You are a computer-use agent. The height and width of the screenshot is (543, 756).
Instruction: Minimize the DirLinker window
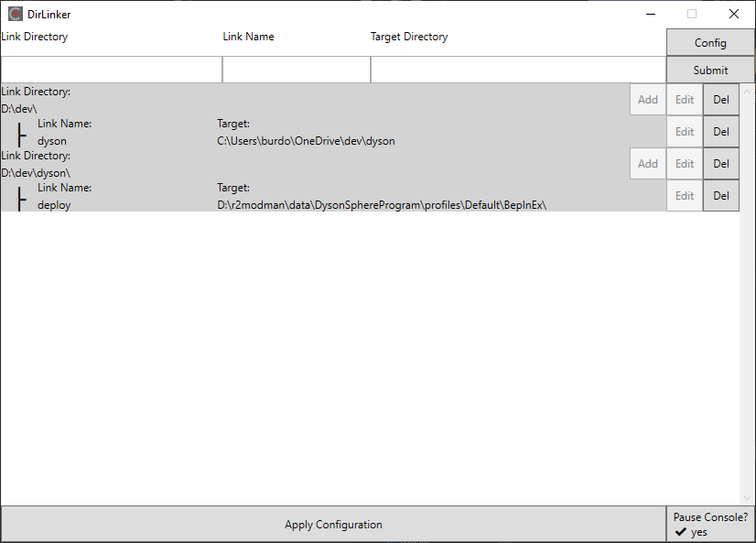(x=651, y=14)
